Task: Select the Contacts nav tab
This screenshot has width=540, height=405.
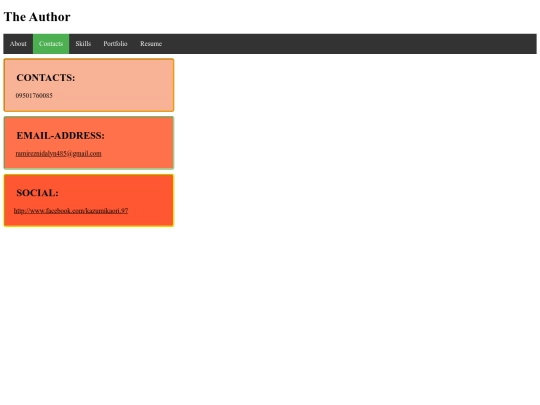Action: pyautogui.click(x=51, y=44)
